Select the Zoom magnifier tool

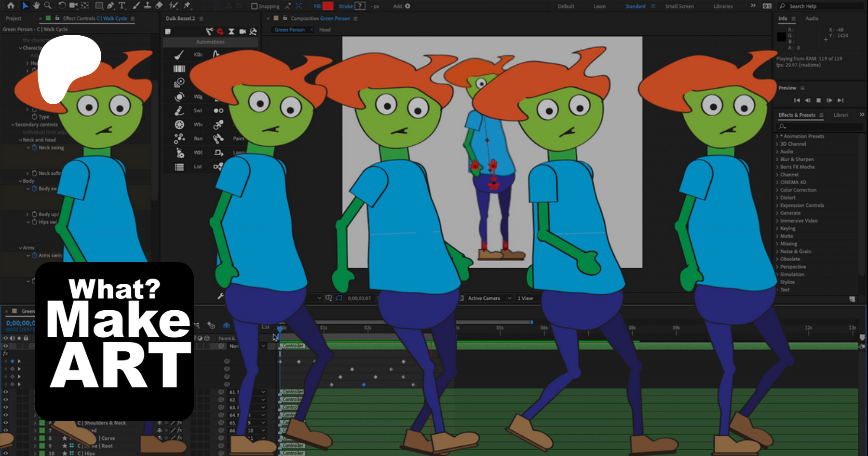(48, 6)
